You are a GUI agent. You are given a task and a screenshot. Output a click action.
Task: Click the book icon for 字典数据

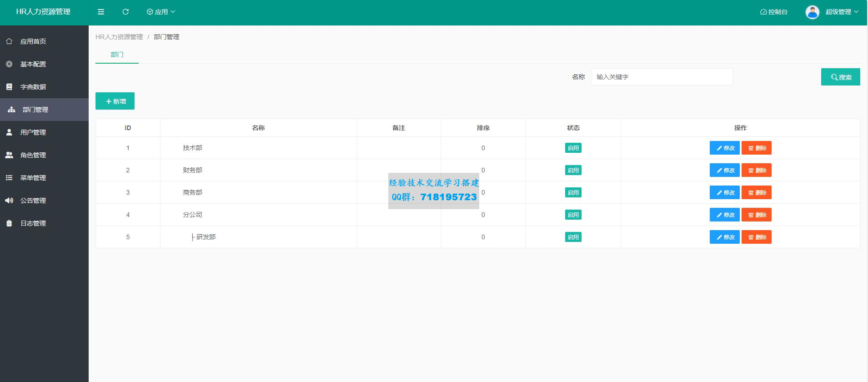click(9, 87)
